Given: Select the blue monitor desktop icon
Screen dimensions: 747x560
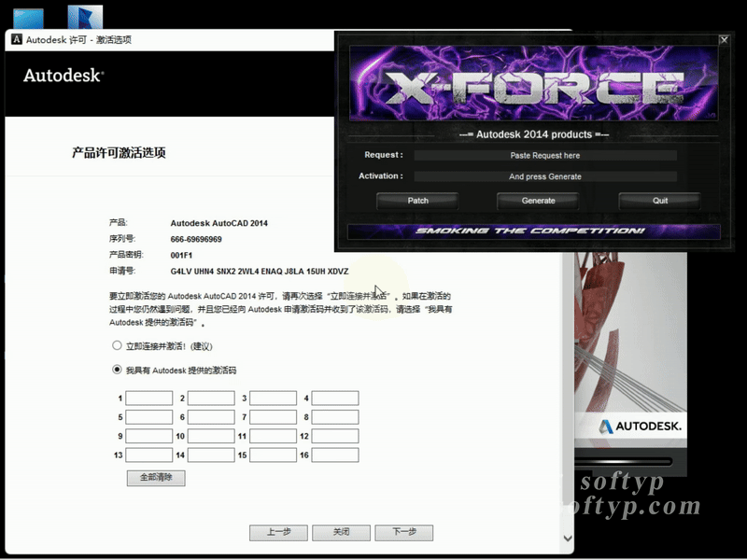Looking at the screenshot, I should click(x=29, y=19).
